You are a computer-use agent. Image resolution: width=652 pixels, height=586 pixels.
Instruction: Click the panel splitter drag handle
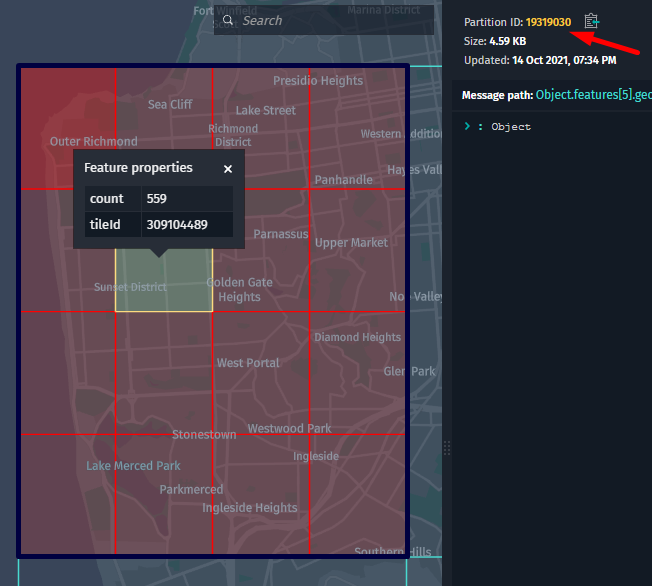[x=447, y=448]
